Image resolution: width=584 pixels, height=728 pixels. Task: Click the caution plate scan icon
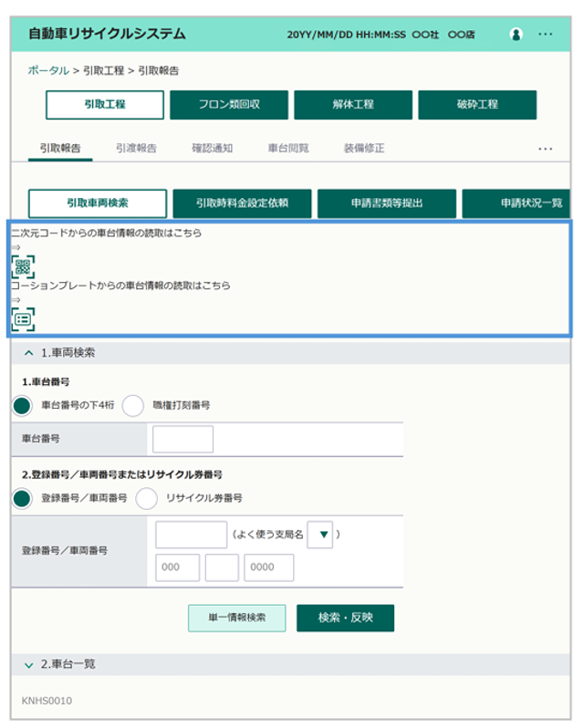tap(23, 318)
